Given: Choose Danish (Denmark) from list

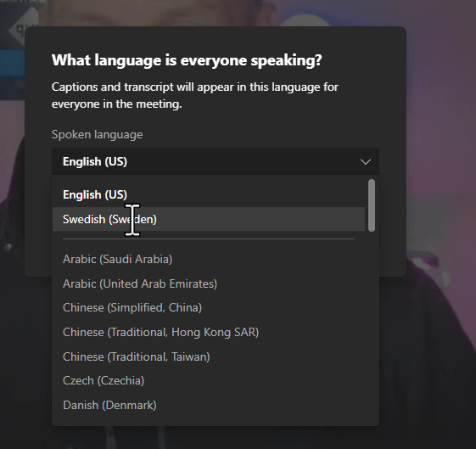Looking at the screenshot, I should [209, 405].
